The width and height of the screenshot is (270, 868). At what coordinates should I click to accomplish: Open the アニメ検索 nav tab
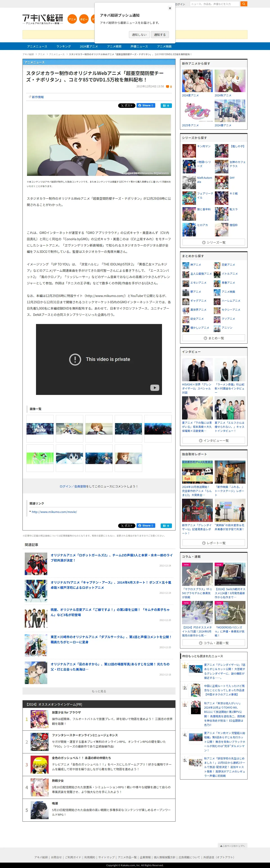click(x=114, y=47)
